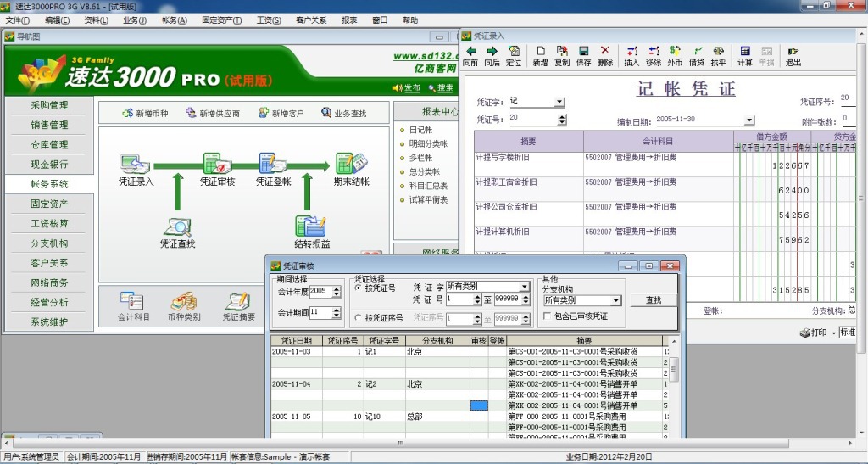Click 打印 button in voucher entry
Viewport: 868px width, 464px height.
coord(813,333)
